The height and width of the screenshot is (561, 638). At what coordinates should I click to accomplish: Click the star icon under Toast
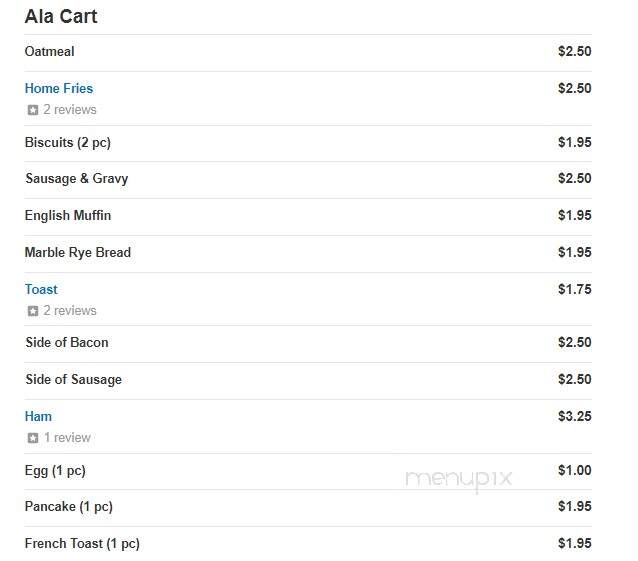click(33, 311)
